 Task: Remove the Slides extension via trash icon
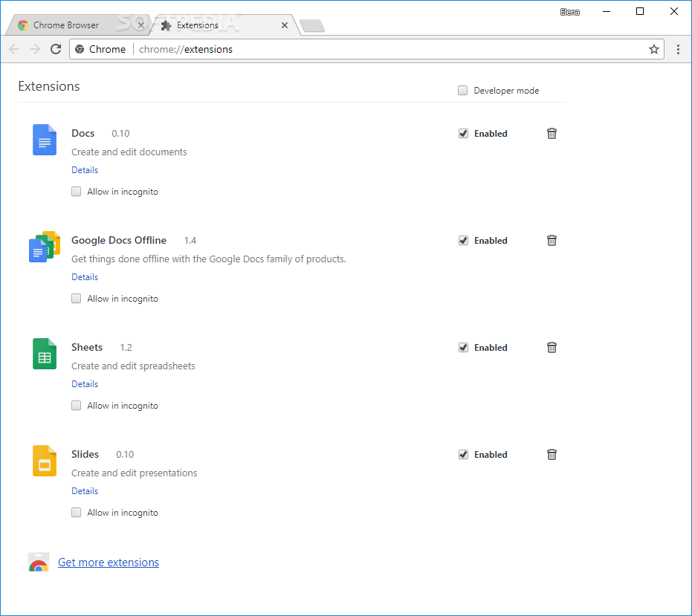552,455
